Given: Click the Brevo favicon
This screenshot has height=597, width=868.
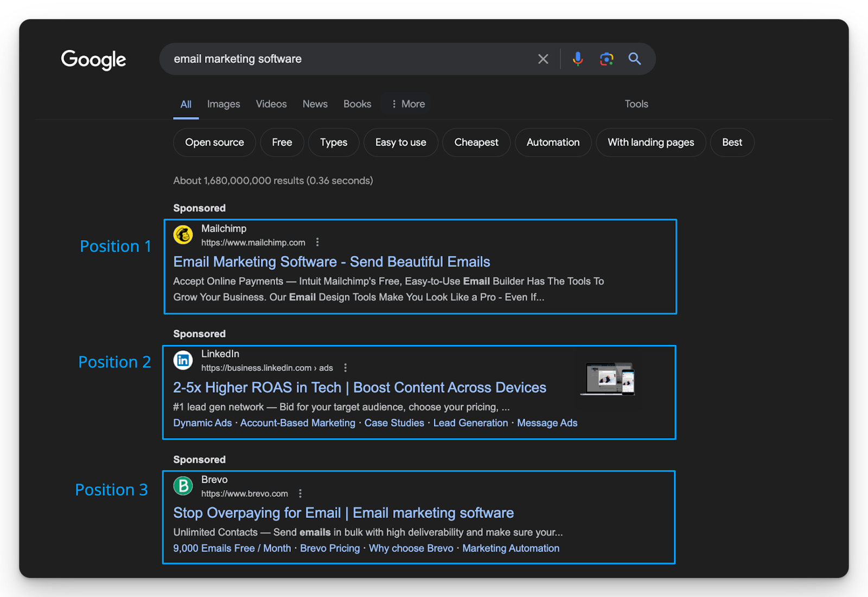Looking at the screenshot, I should (x=183, y=486).
